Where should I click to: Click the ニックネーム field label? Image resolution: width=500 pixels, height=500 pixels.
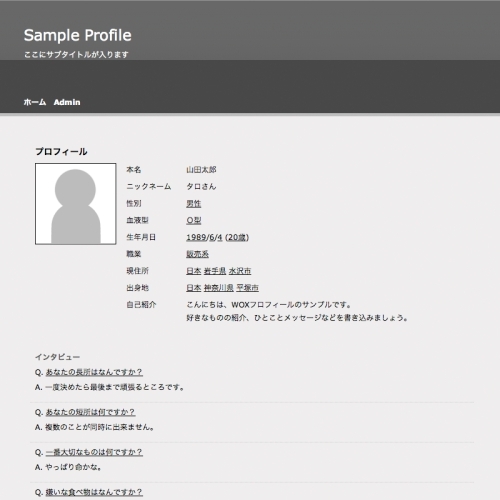pos(149,186)
